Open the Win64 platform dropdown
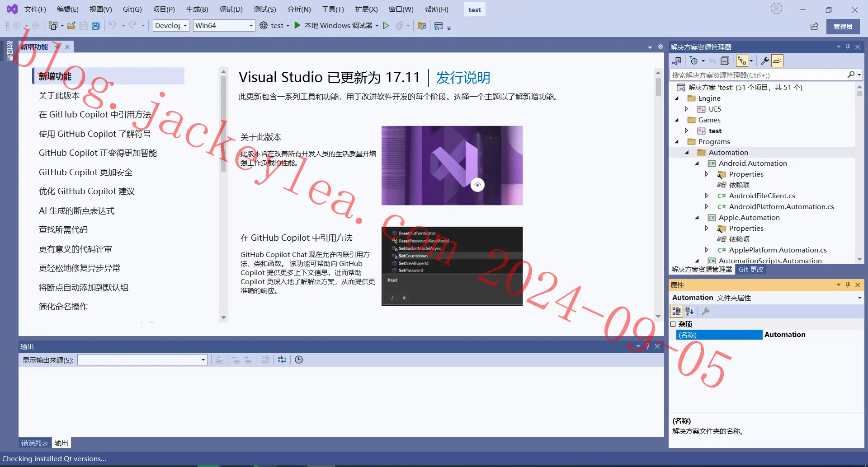Image resolution: width=868 pixels, height=467 pixels. 224,26
